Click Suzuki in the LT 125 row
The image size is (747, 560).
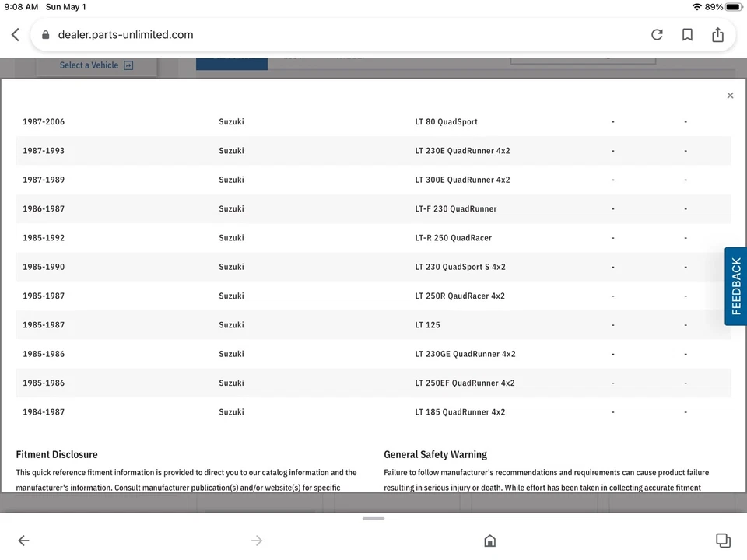[232, 325]
